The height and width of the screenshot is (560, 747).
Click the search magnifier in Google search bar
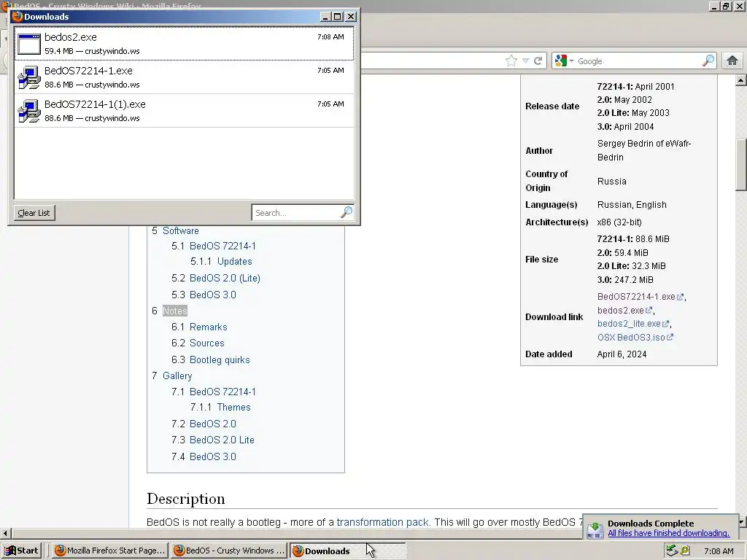[x=708, y=61]
